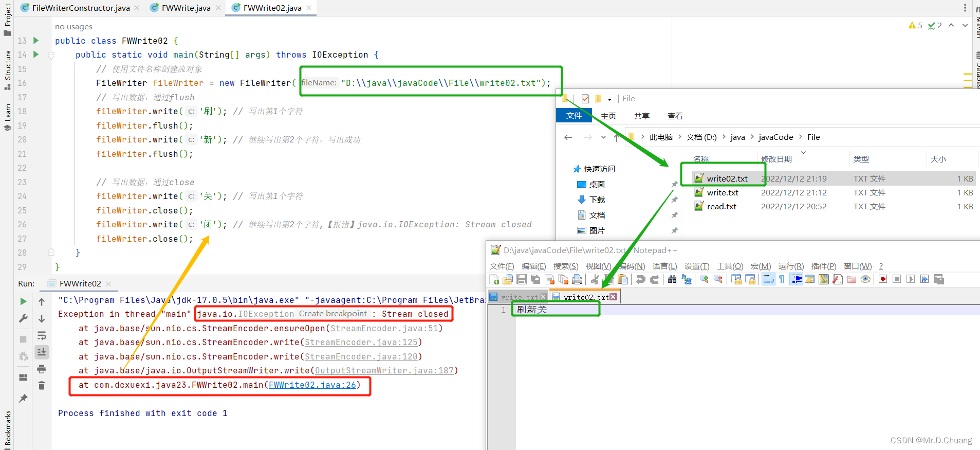The image size is (980, 450).
Task: Open Notepad++ 设置(T) menu
Action: tap(696, 266)
